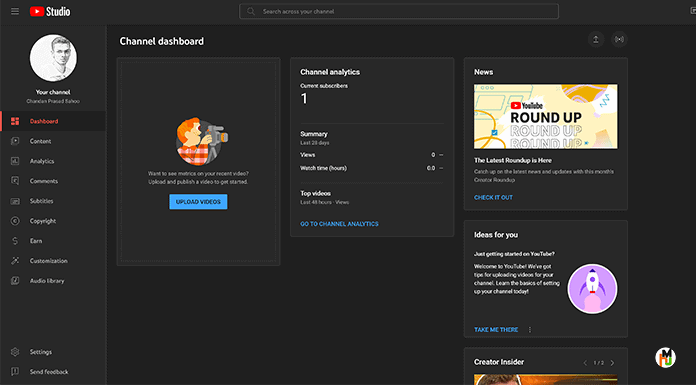Click the Your channel label under the avatar
Screen dimensions: 696x385
pyautogui.click(x=53, y=92)
